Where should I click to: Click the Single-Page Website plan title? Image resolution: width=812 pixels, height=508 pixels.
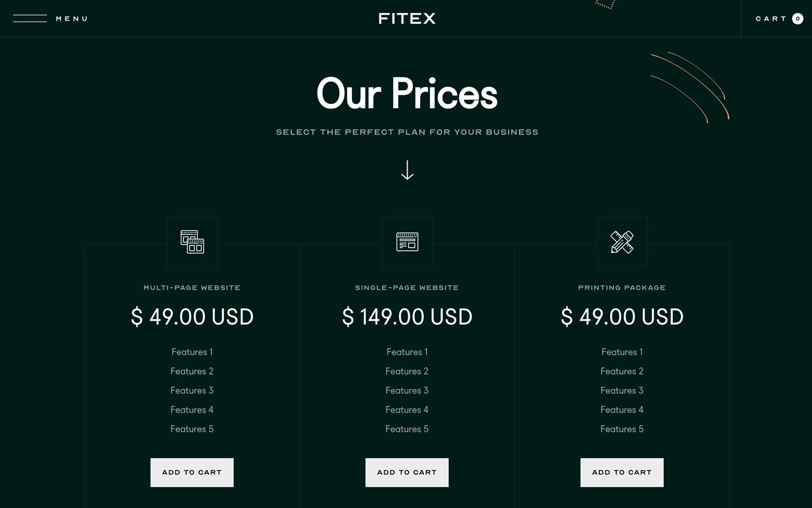point(407,288)
